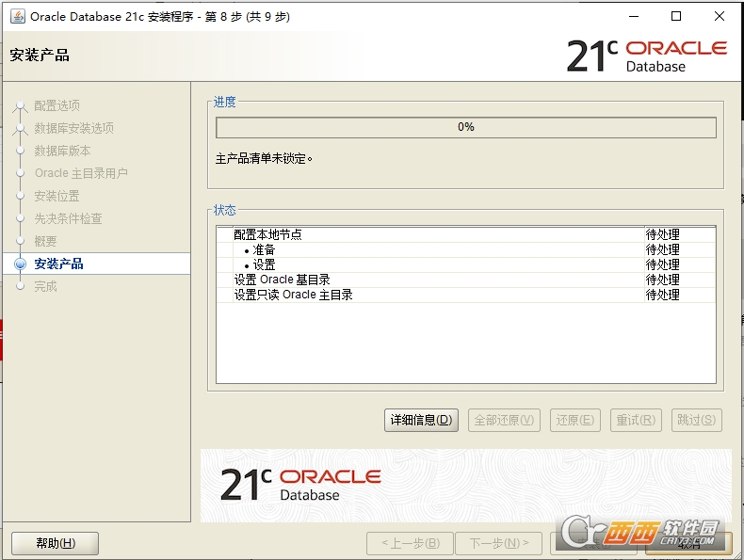Select the 数据库安装选项 step
The height and width of the screenshot is (560, 744).
click(74, 128)
